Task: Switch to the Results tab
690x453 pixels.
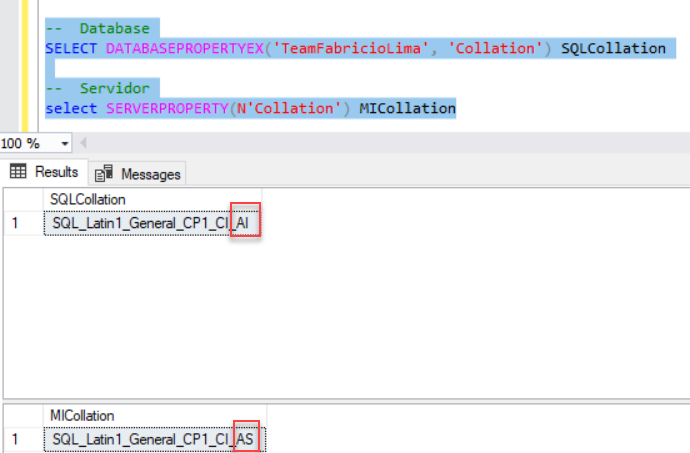Action: (x=44, y=172)
